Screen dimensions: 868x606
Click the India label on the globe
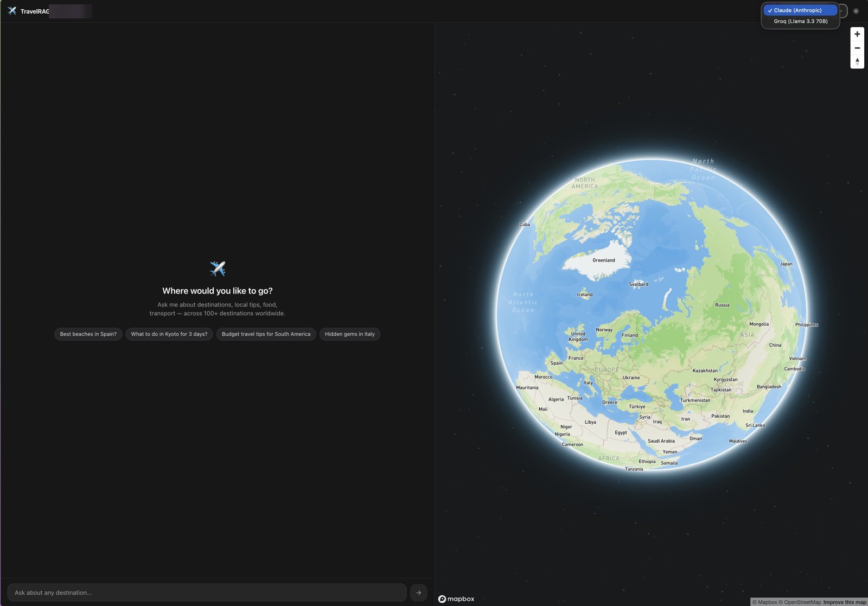click(748, 411)
